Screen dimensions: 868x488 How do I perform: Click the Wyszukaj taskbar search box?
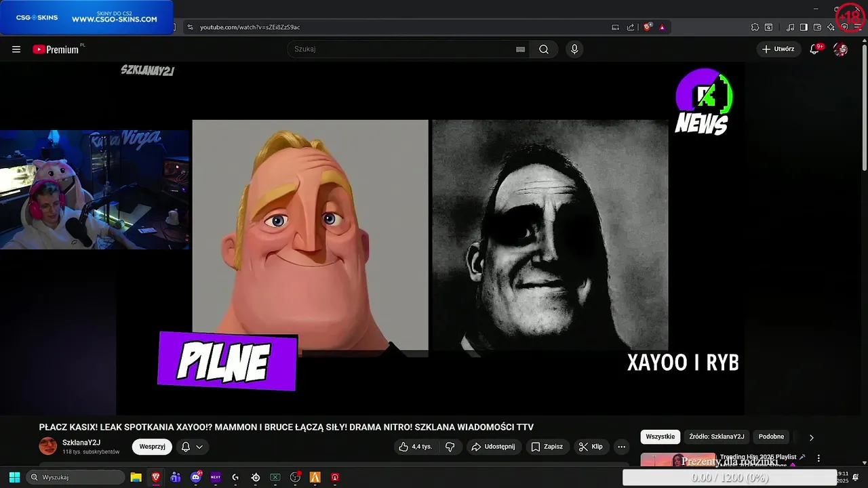point(75,477)
